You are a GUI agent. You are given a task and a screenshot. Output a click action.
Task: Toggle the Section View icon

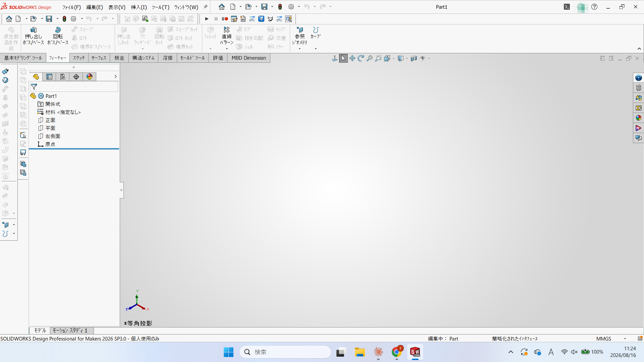(414, 58)
